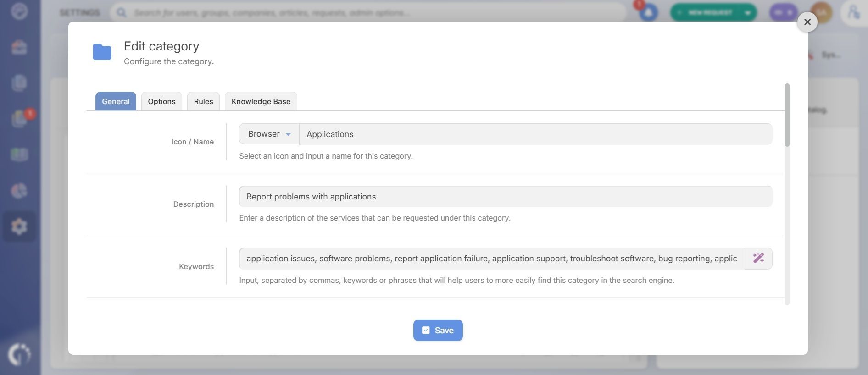The height and width of the screenshot is (375, 868).
Task: Open the dashboard gauge icon in sidebar
Action: 19,11
